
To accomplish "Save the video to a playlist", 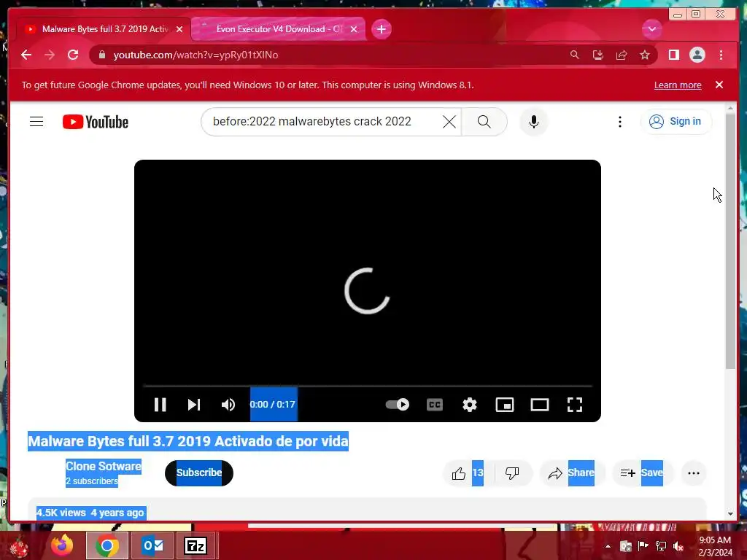I will click(x=642, y=472).
